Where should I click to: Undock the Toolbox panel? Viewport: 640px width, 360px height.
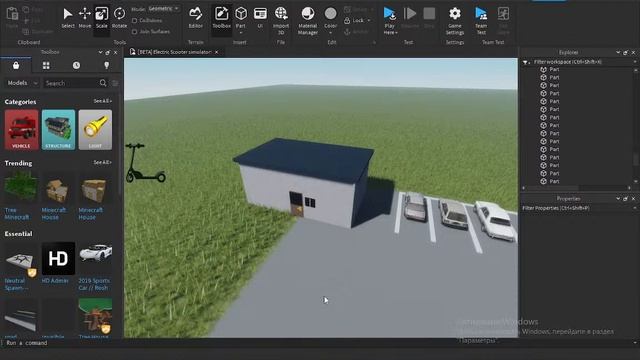point(108,53)
